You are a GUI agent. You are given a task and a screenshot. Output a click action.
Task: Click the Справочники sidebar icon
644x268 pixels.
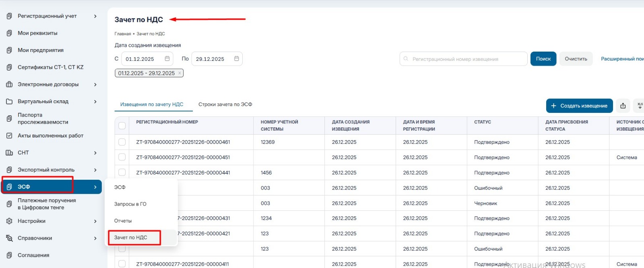tap(9, 238)
